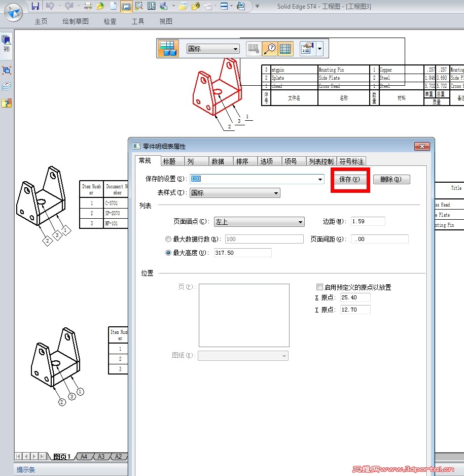Click the Redo arrow icon
Image resolution: width=464 pixels, height=476 pixels.
coord(69,6)
